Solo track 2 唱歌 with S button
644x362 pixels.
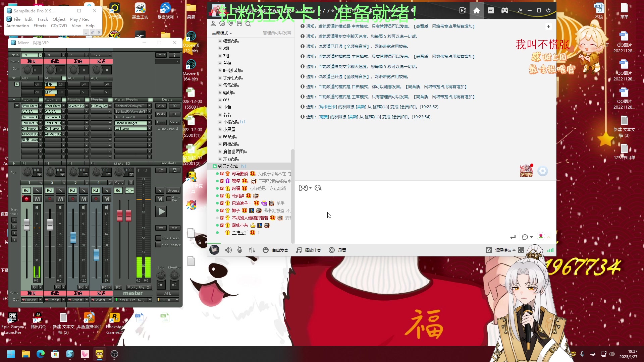point(60,190)
